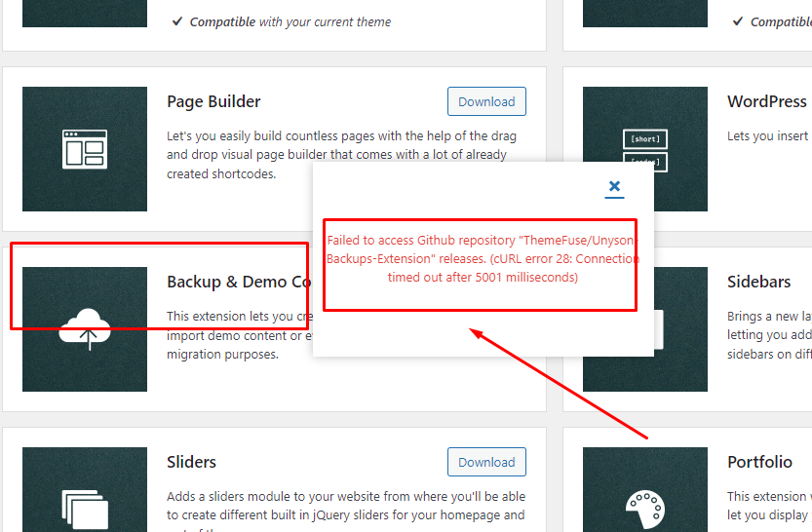
Task: Download the Page Builder extension
Action: point(486,101)
